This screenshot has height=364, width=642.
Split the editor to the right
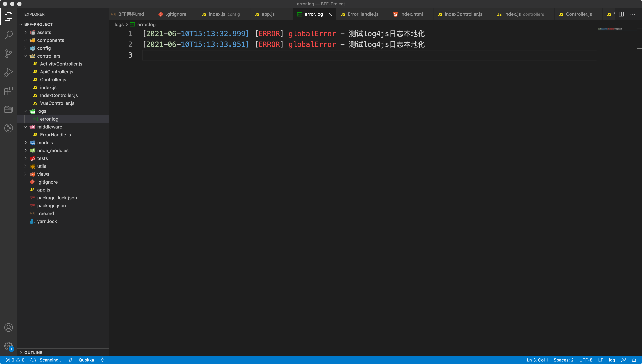pyautogui.click(x=621, y=14)
